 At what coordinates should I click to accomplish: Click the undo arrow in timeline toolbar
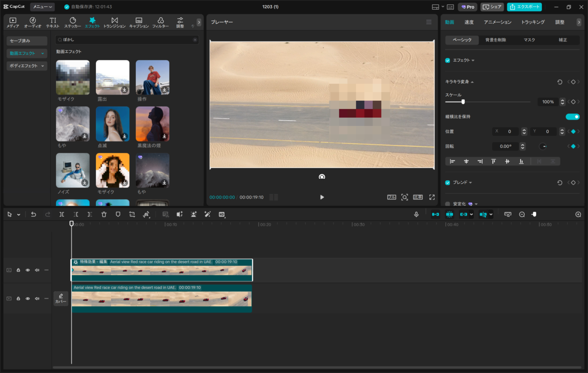pos(33,214)
